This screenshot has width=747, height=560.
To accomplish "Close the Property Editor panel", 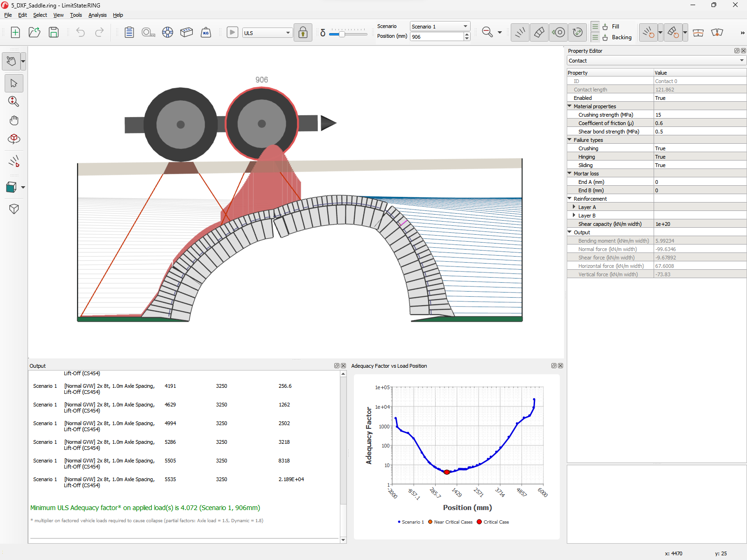I will 743,50.
